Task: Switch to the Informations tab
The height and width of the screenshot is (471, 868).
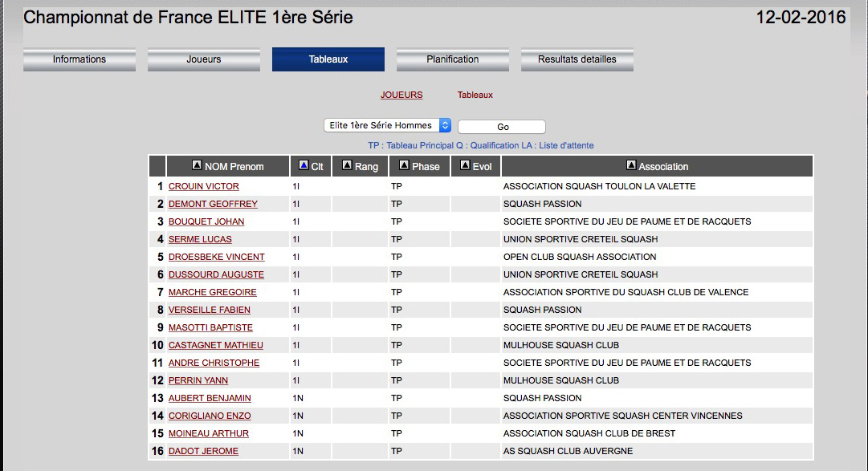Action: point(79,59)
